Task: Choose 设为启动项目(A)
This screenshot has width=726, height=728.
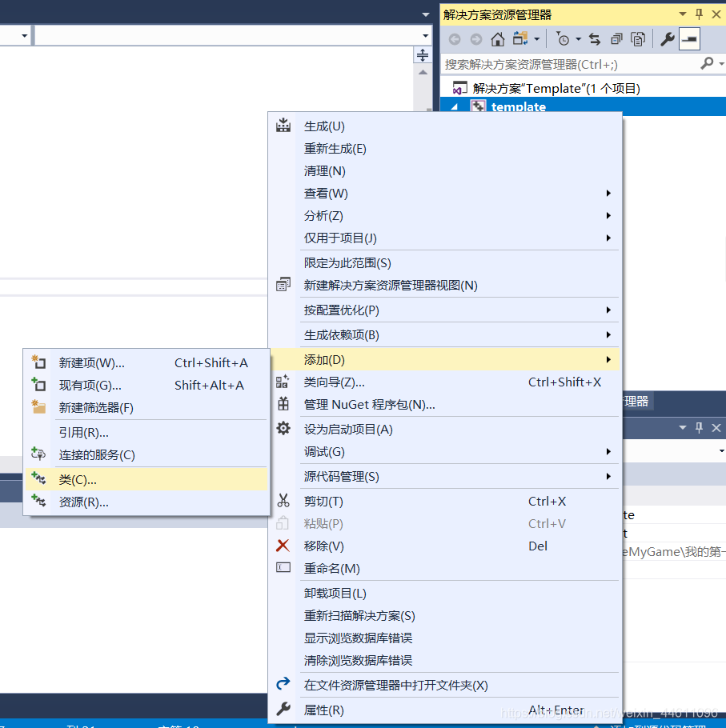Action: [444, 429]
